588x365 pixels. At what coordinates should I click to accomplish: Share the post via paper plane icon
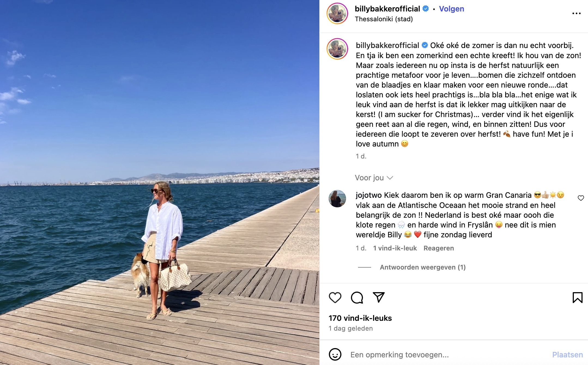pos(379,297)
